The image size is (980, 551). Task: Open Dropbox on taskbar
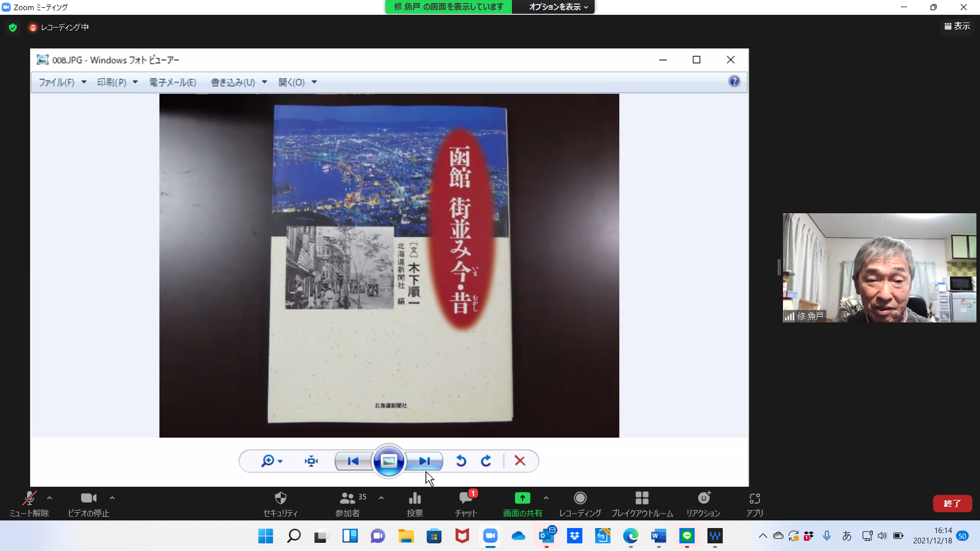point(575,536)
